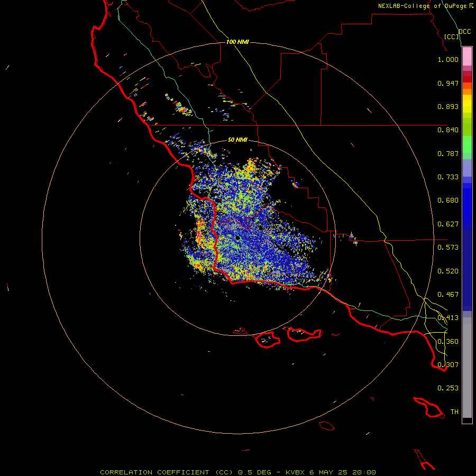Select the 0.573 scale value
Image resolution: width=476 pixels, height=476 pixels.
[448, 248]
